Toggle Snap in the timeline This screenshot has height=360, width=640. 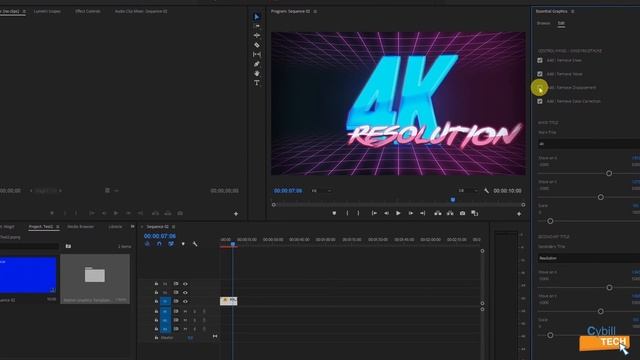pos(159,244)
